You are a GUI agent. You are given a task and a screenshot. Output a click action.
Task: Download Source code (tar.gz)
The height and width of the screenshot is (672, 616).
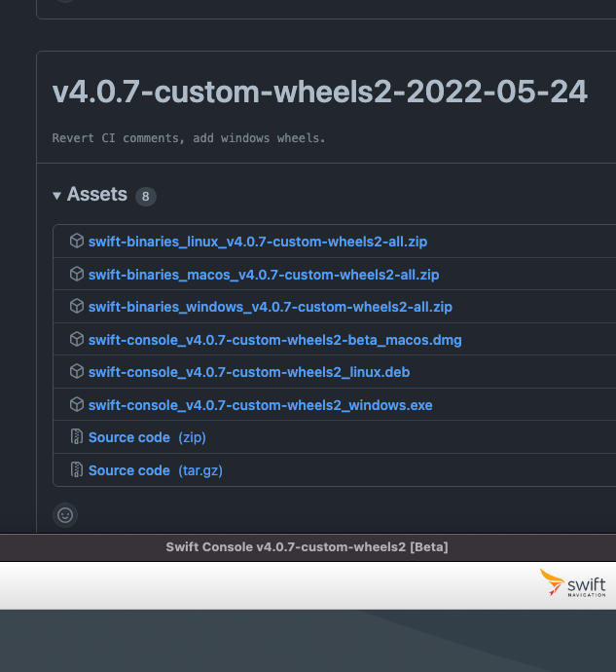(x=155, y=470)
